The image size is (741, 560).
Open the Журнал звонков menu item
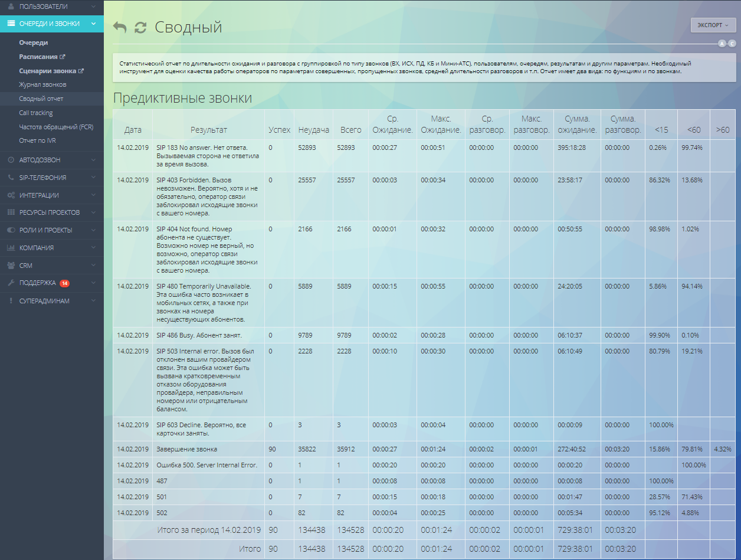click(x=42, y=84)
